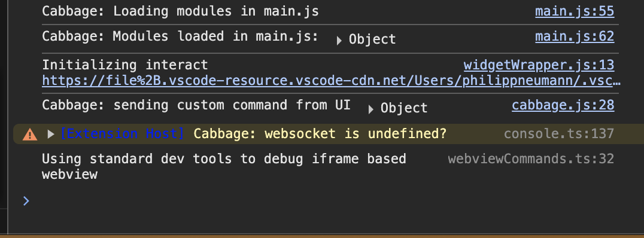Open the cabbage.js:28 source link

tap(563, 105)
